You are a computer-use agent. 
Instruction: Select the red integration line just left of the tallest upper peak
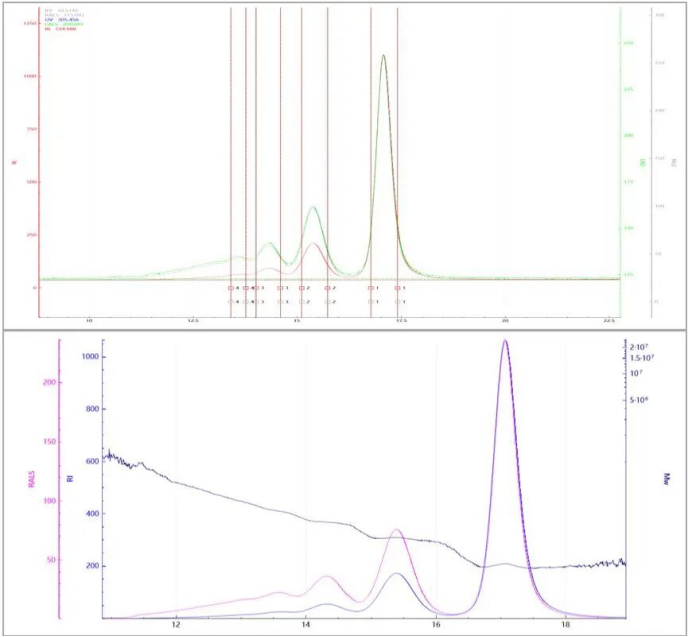[371, 150]
